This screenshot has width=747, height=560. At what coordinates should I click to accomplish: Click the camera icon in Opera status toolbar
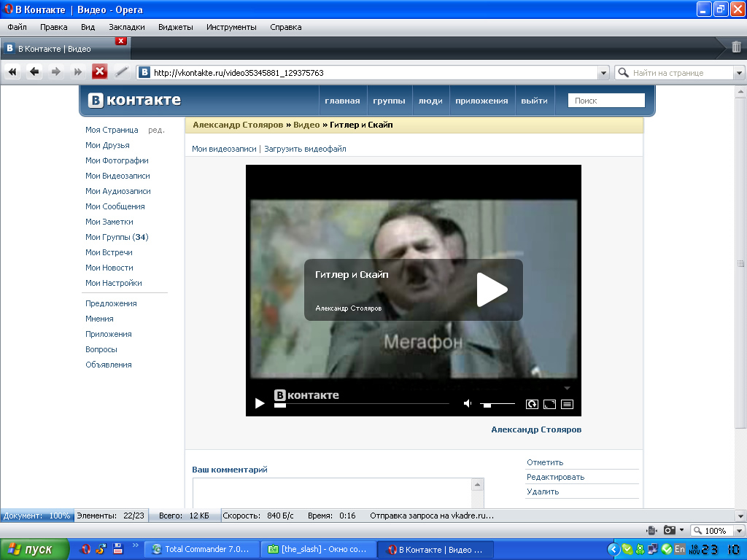(x=670, y=530)
